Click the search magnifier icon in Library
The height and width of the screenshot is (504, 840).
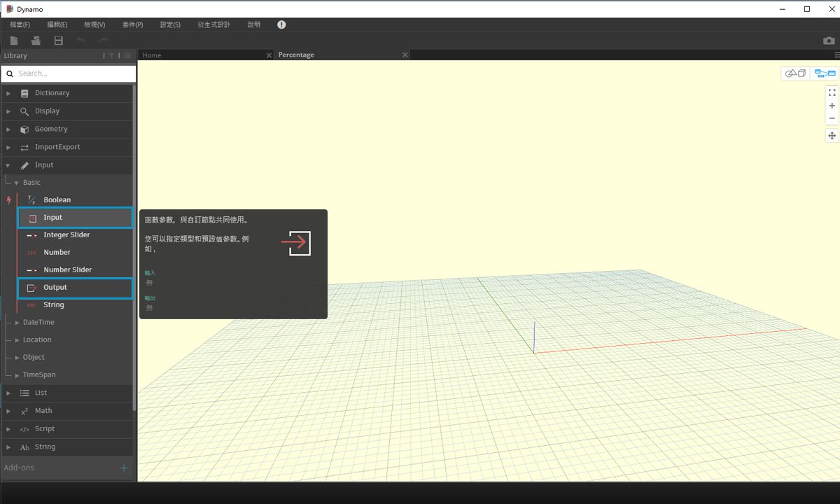pos(10,73)
